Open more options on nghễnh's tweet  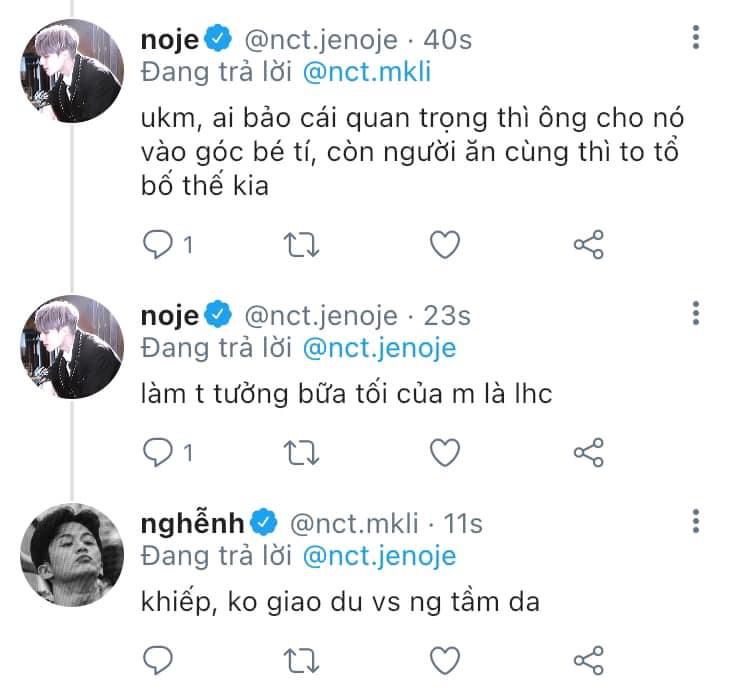696,522
